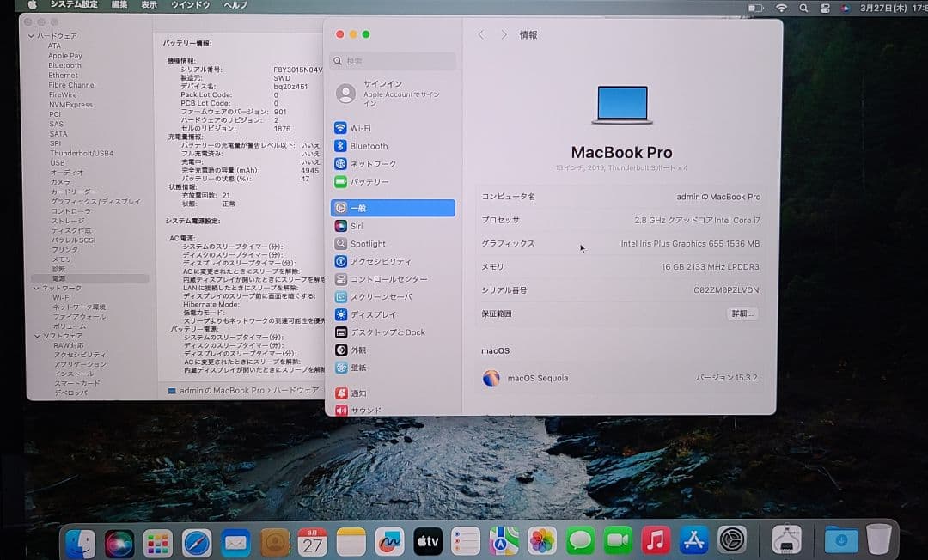Open バッテリー settings in sidebar
This screenshot has height=560, width=928.
click(x=393, y=181)
